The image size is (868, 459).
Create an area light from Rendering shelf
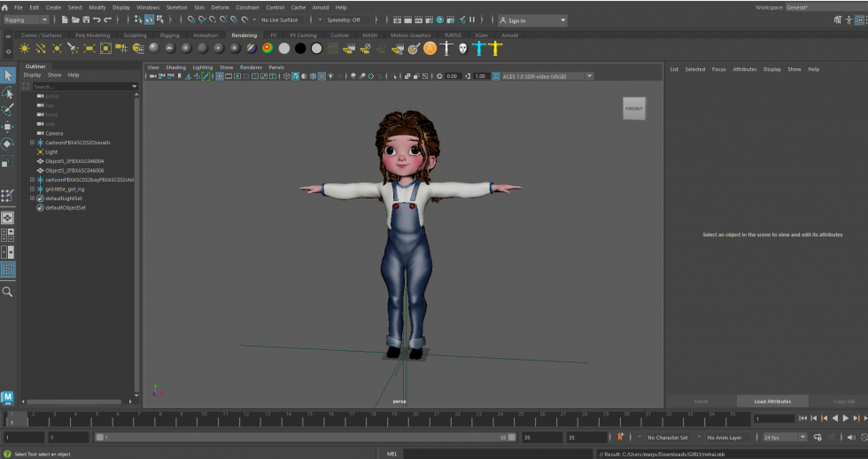(x=89, y=49)
